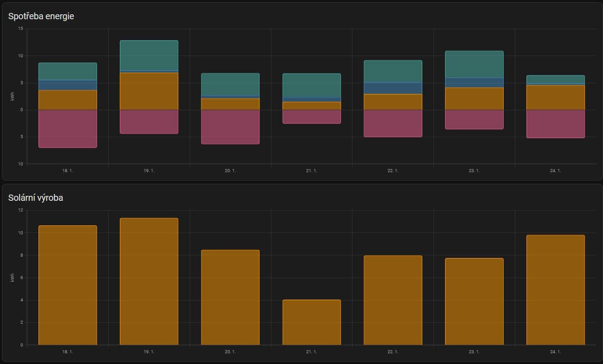Click the 20. 1. bar in Solární výroba
The width and height of the screenshot is (603, 364).
pyautogui.click(x=230, y=297)
